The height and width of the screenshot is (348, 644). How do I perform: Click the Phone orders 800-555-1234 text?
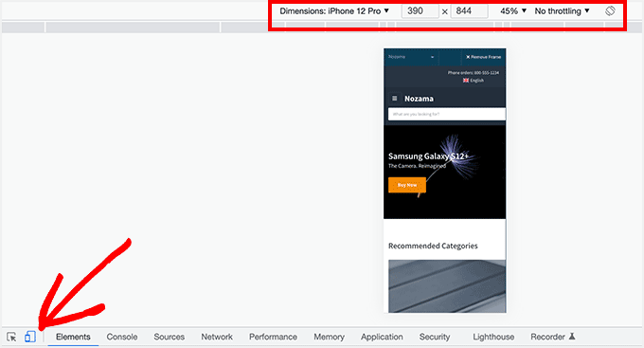(x=474, y=72)
